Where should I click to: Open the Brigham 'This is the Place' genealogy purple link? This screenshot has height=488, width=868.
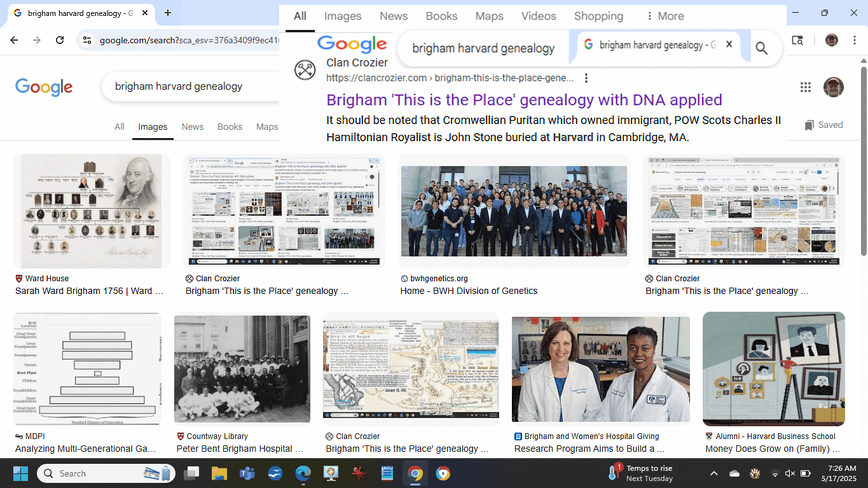coord(524,100)
